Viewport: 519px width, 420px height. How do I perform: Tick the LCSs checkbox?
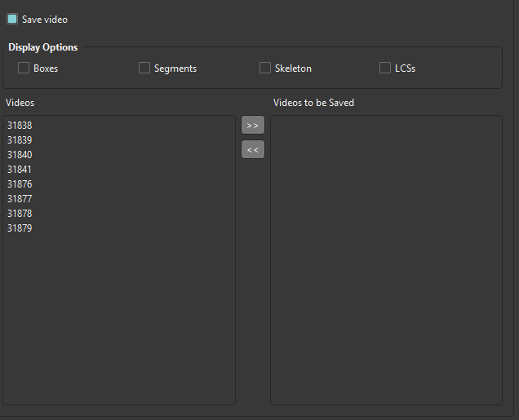(385, 68)
